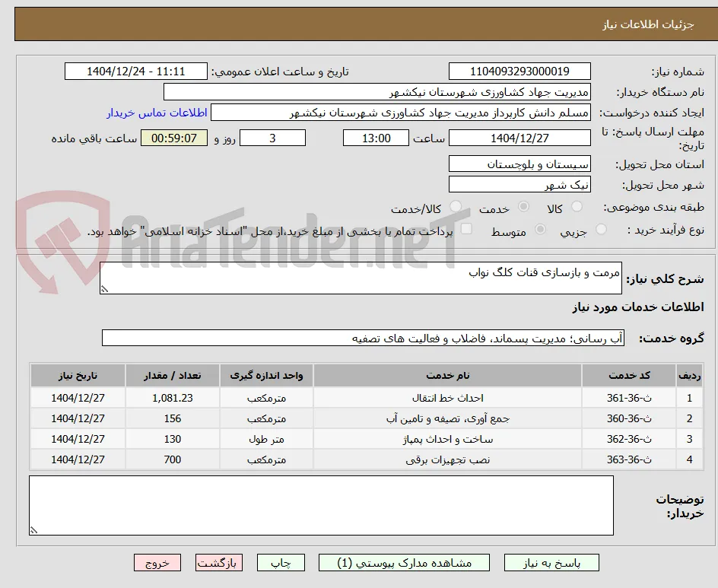Click the پاسخ به نیاز button

[x=551, y=563]
